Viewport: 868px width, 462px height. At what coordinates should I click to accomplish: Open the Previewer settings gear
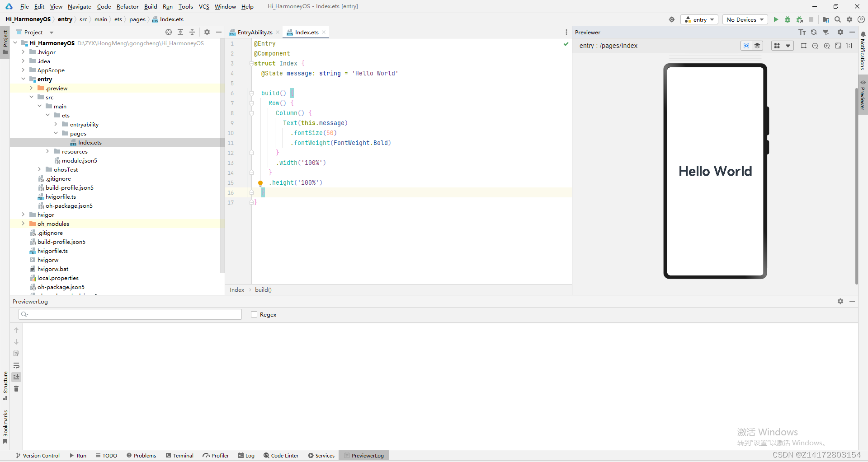(840, 32)
